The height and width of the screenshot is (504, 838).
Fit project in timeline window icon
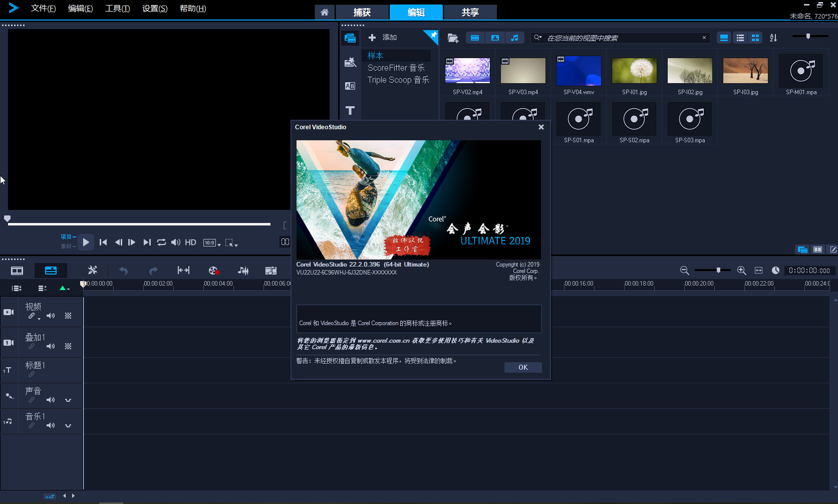tap(759, 271)
